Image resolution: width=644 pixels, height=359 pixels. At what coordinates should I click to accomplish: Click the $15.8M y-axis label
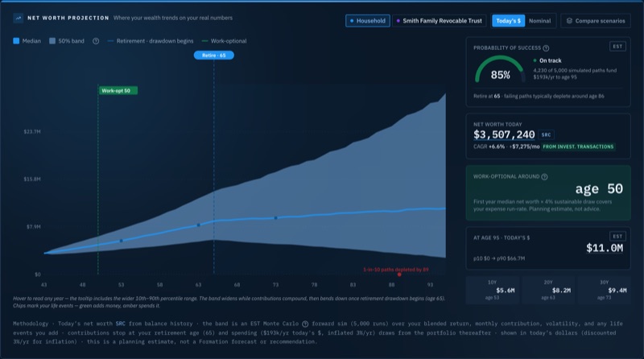(32, 179)
